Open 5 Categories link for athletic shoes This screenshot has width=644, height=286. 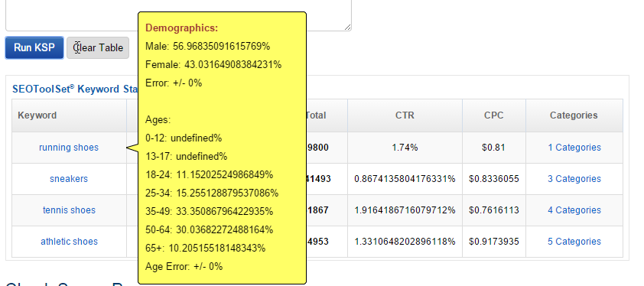[x=574, y=241]
